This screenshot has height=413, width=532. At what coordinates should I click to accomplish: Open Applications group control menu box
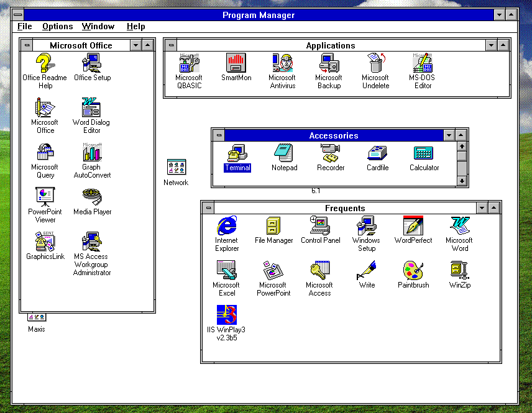click(171, 45)
